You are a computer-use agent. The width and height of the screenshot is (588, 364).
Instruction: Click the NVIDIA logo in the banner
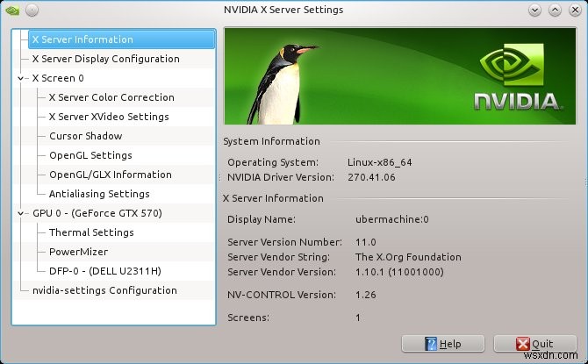pos(518,79)
